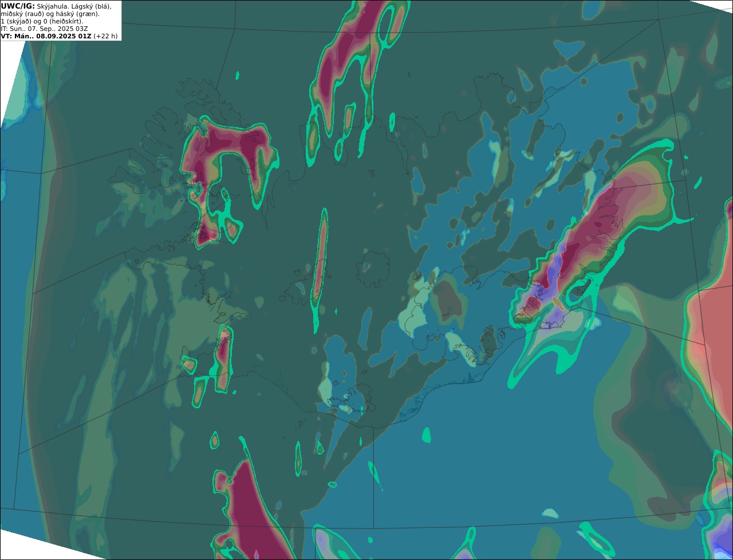Click the 'VT: Mán.. 08.09.2025 01Z' valid time
This screenshot has height=560, width=733.
tap(46, 36)
